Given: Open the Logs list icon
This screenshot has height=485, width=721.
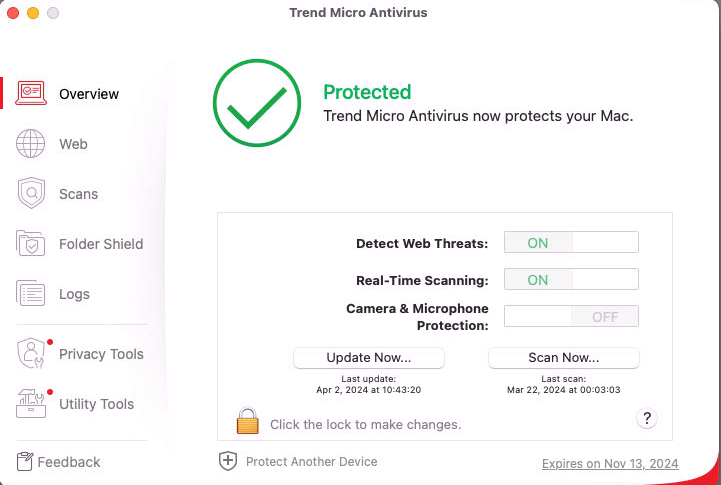Looking at the screenshot, I should 31,294.
